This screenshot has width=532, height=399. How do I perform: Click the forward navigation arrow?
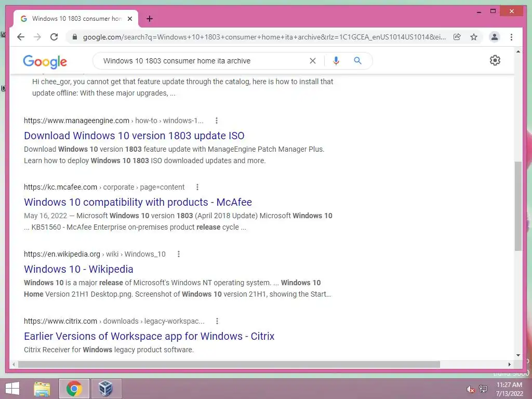(37, 37)
